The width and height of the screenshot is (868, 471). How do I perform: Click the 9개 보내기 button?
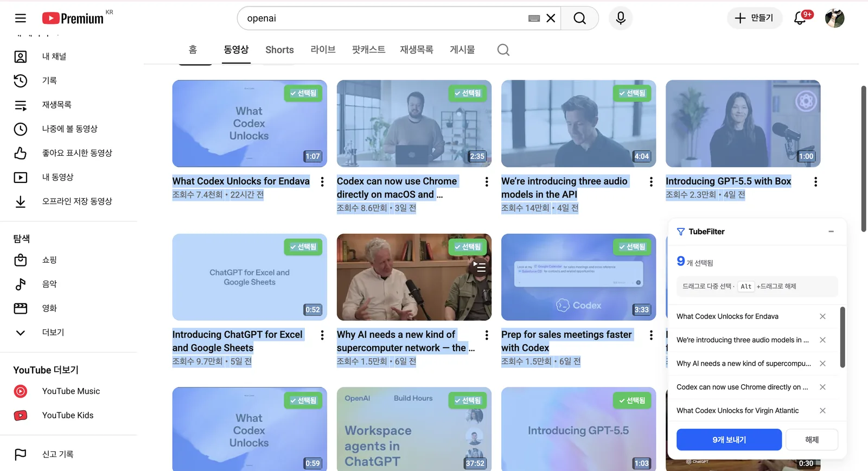click(729, 440)
